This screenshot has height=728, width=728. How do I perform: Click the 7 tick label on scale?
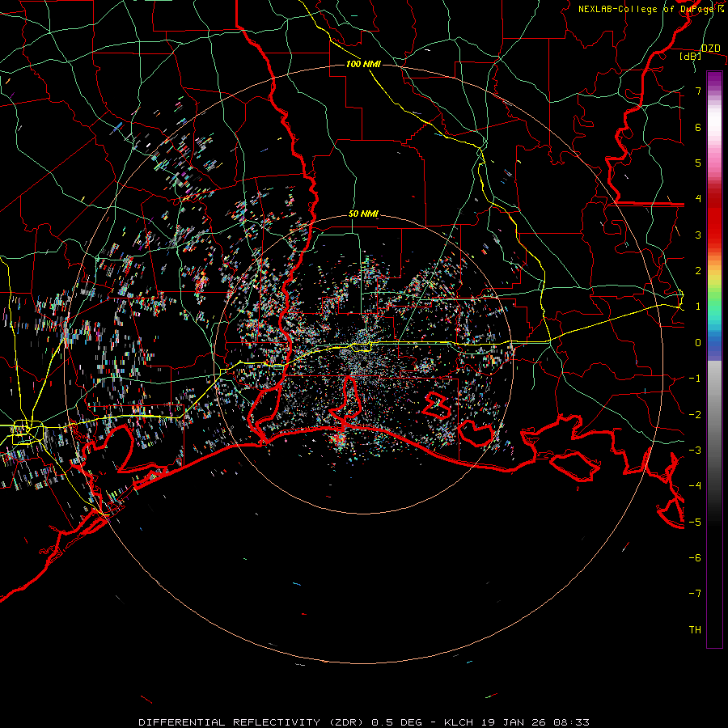coord(698,91)
